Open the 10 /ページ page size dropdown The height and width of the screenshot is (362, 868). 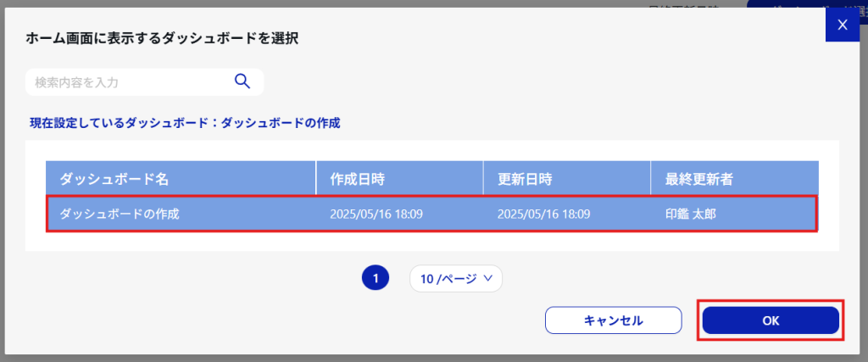[455, 278]
